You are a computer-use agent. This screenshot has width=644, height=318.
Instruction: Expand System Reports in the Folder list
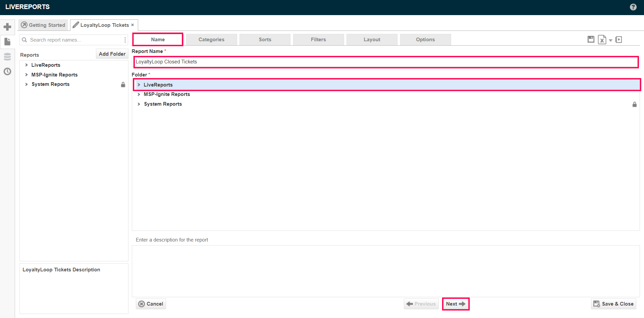[x=139, y=104]
